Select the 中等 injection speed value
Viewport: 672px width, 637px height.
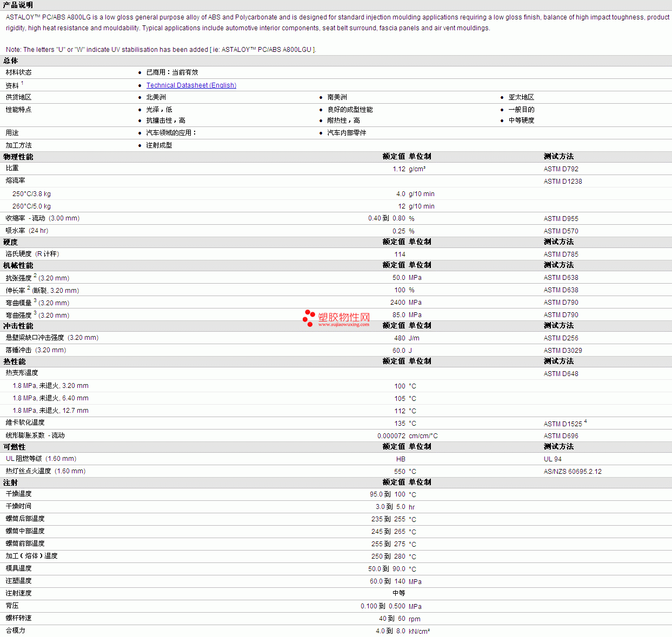coord(399,593)
